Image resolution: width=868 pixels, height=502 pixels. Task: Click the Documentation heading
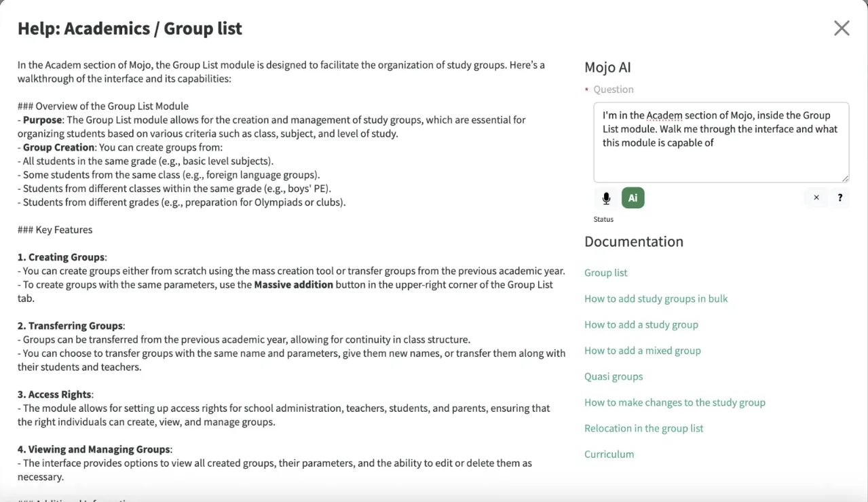coord(634,242)
